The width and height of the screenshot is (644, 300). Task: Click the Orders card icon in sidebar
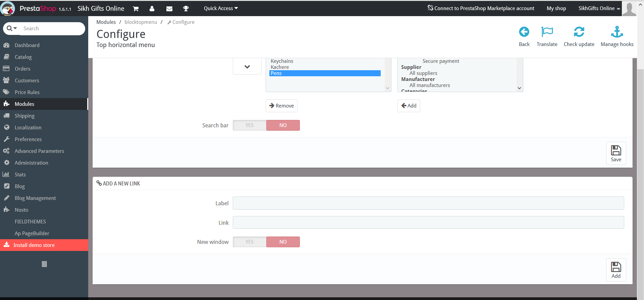tap(6, 69)
